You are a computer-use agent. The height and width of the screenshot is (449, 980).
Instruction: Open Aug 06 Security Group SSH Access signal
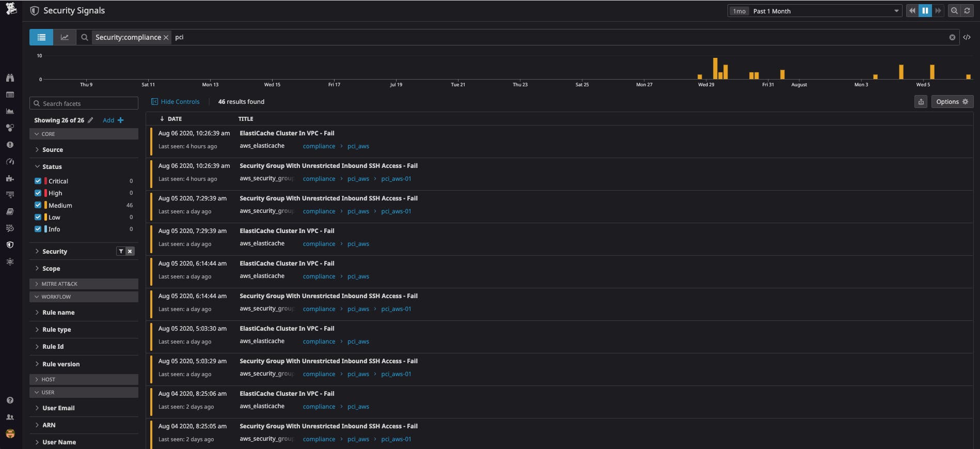click(x=560, y=174)
